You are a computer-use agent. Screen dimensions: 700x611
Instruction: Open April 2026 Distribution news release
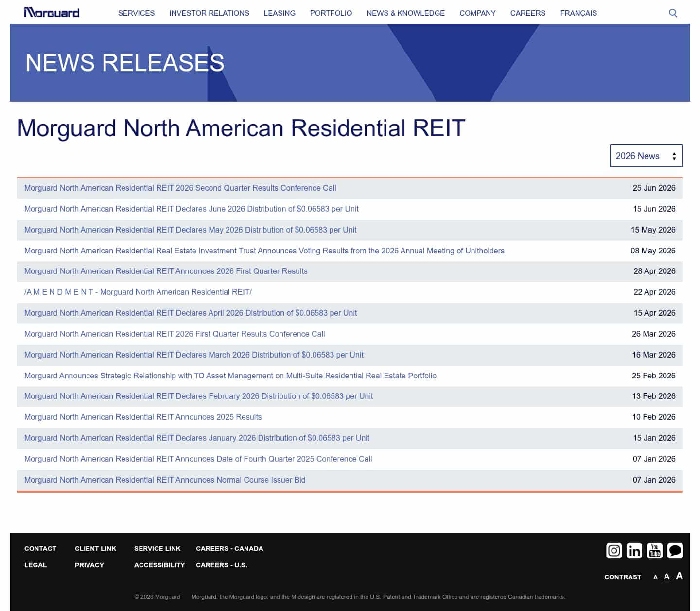191,313
